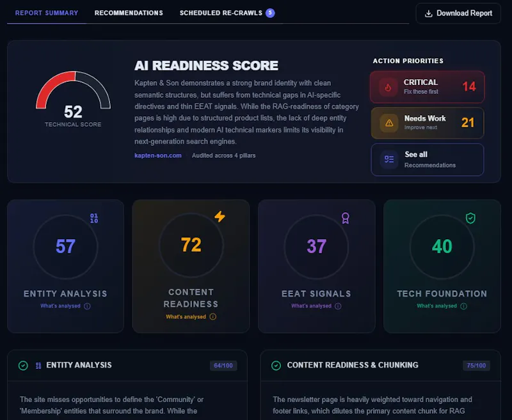Click the warning triangle icon on Needs Work
Screen dimensions: 512x420
389,123
